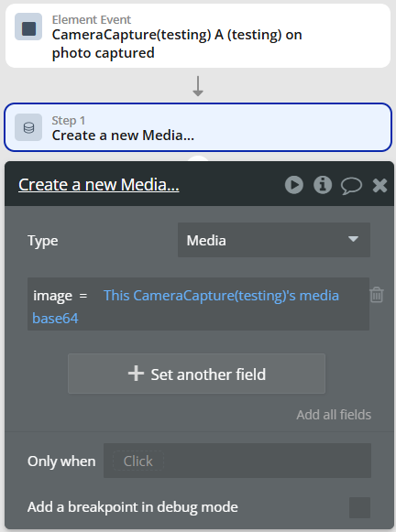This screenshot has height=532, width=396.
Task: Click the base64 expression text
Action: 55,319
